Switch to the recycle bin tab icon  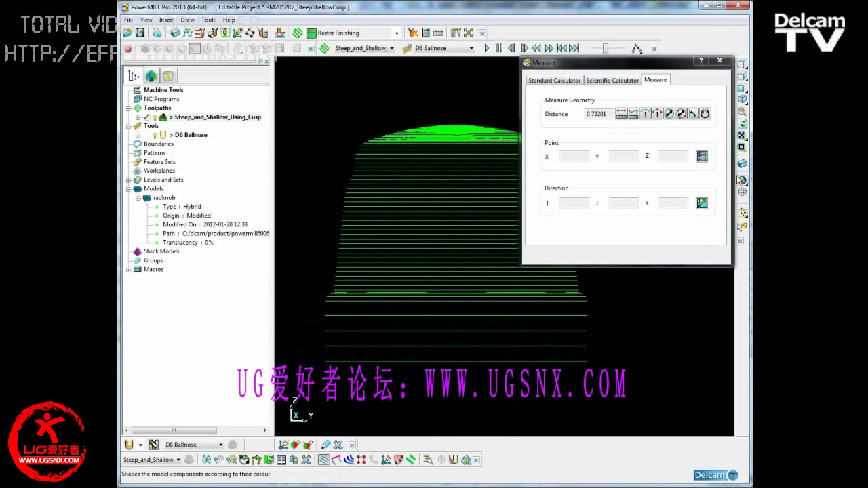[168, 76]
